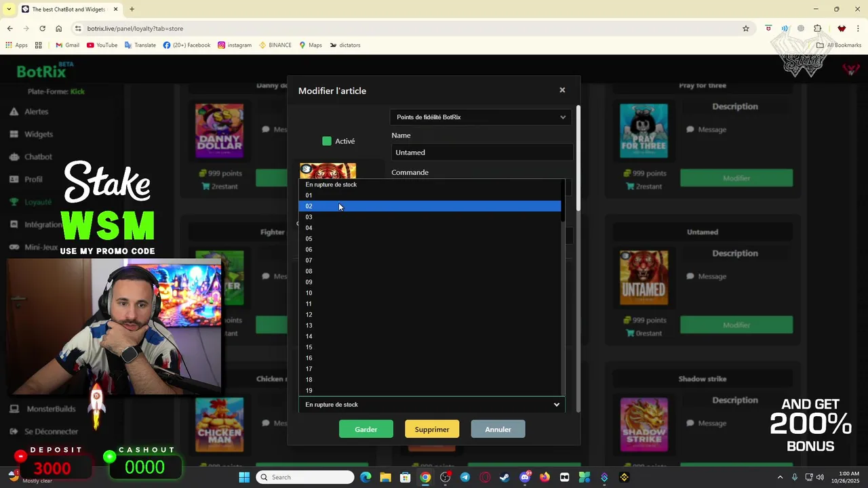Choose stock option 01
This screenshot has width=868, height=488.
[x=430, y=195]
